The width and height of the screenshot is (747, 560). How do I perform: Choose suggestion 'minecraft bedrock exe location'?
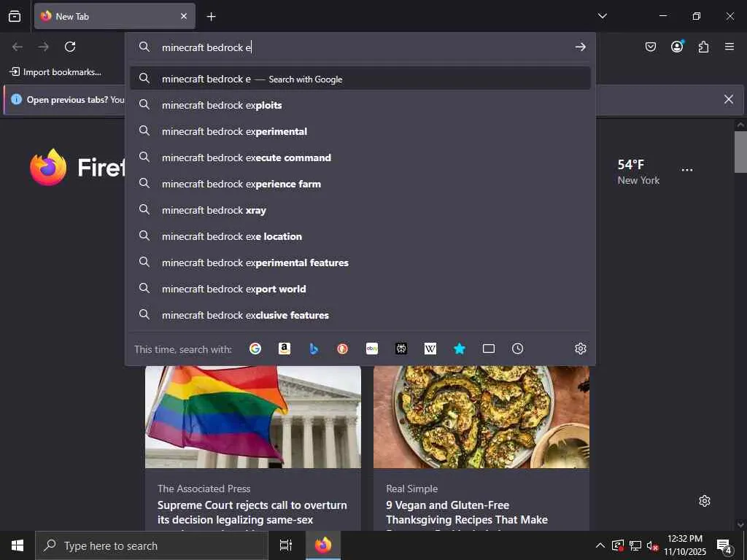click(360, 236)
